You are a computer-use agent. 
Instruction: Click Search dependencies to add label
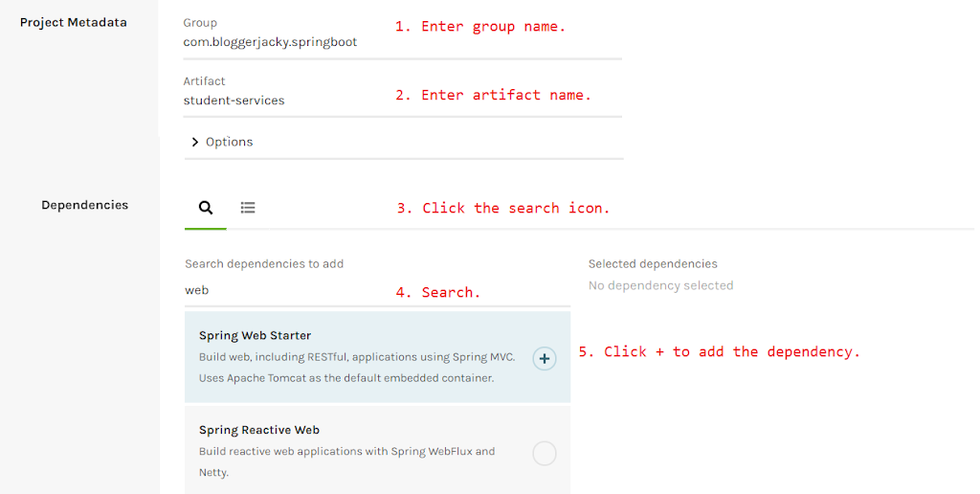pyautogui.click(x=264, y=264)
